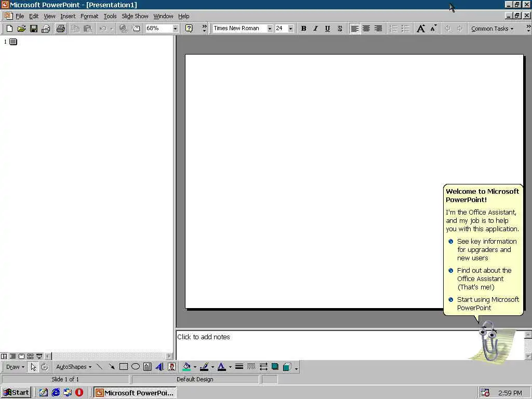Viewport: 532px width, 399px height.
Task: Select the Oval drawing tool
Action: pyautogui.click(x=136, y=366)
